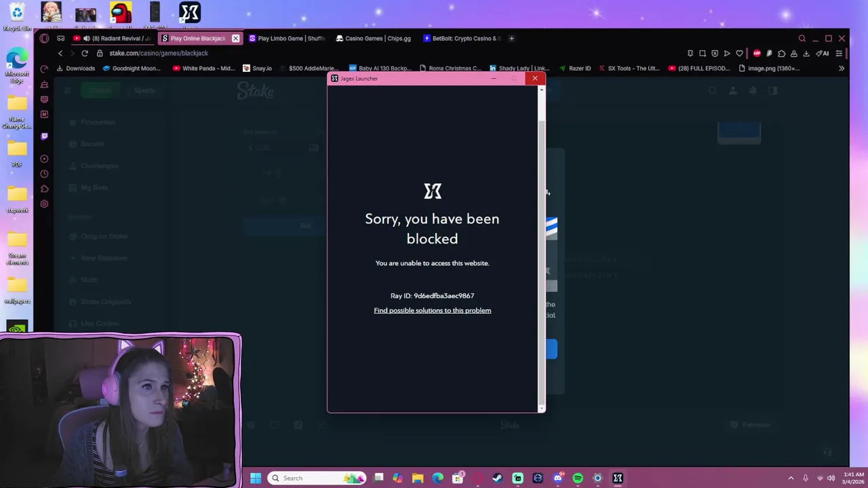The width and height of the screenshot is (868, 488).
Task: Click heart bookmark icon in Opera toolbar
Action: click(739, 54)
